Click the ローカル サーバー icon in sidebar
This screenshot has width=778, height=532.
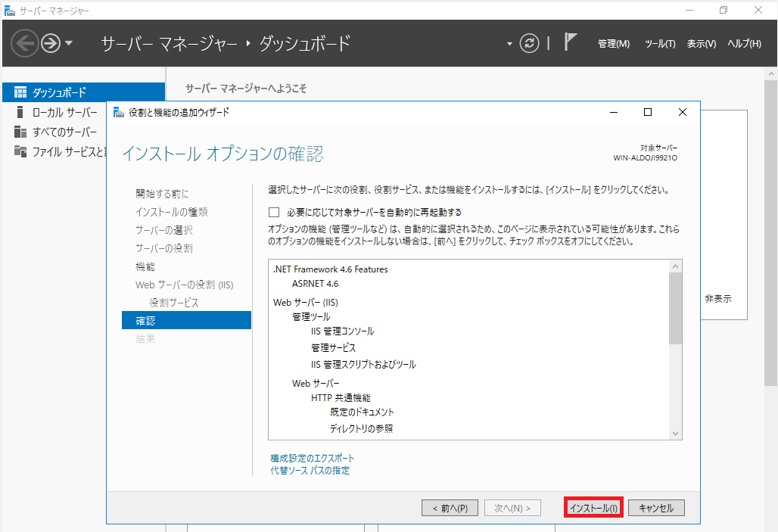click(20, 112)
